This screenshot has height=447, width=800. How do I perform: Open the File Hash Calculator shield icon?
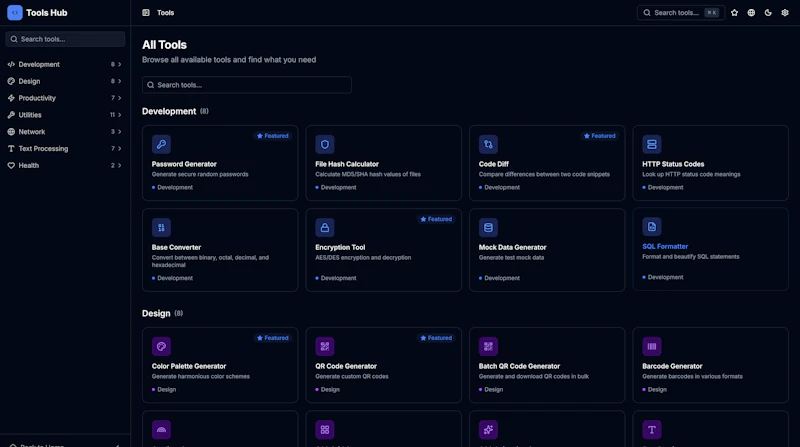tap(324, 144)
